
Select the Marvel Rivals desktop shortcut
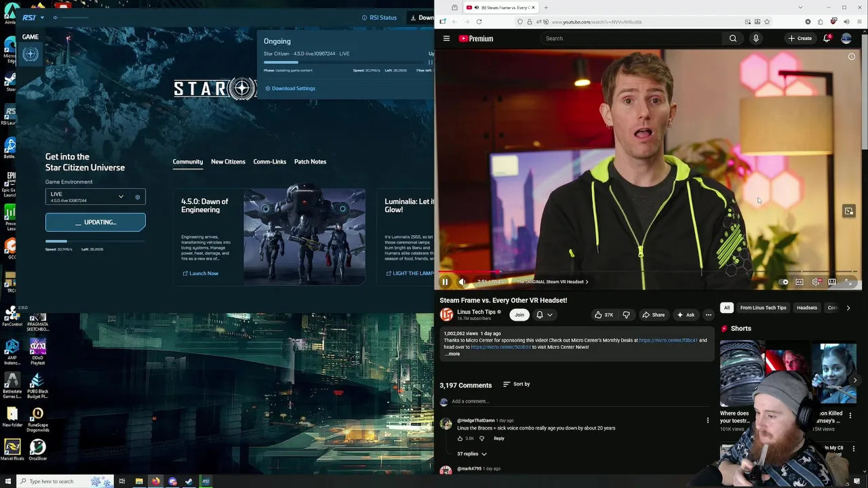coord(12,450)
